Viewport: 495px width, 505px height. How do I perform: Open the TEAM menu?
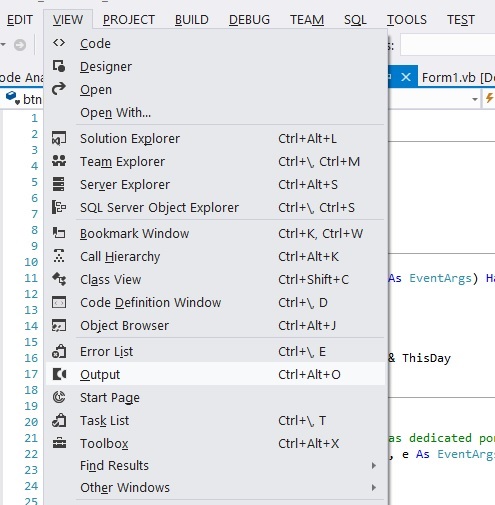(x=307, y=20)
